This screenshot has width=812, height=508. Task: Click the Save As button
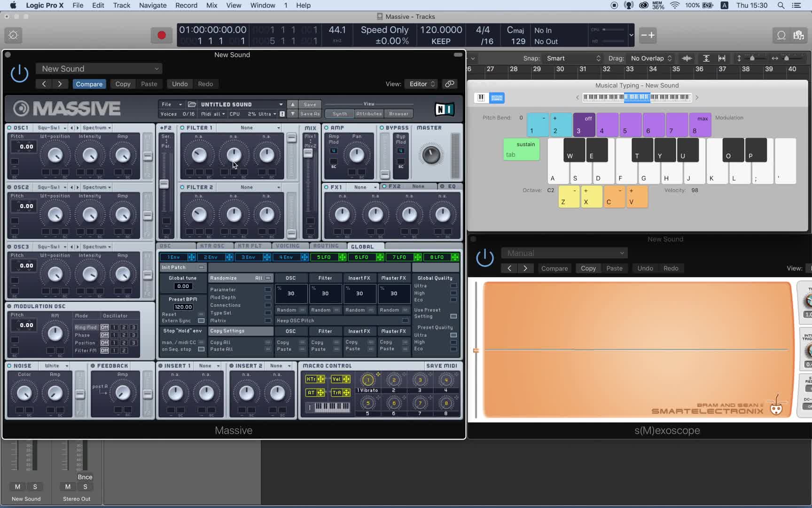pos(310,114)
